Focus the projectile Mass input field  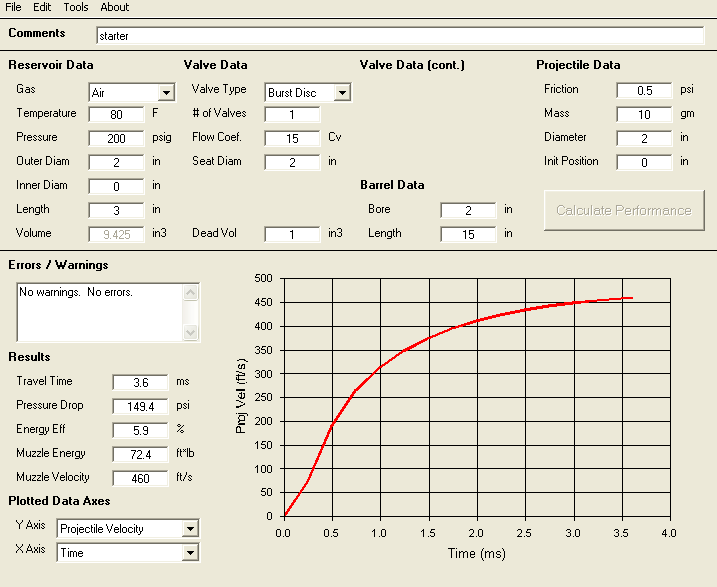tap(644, 115)
